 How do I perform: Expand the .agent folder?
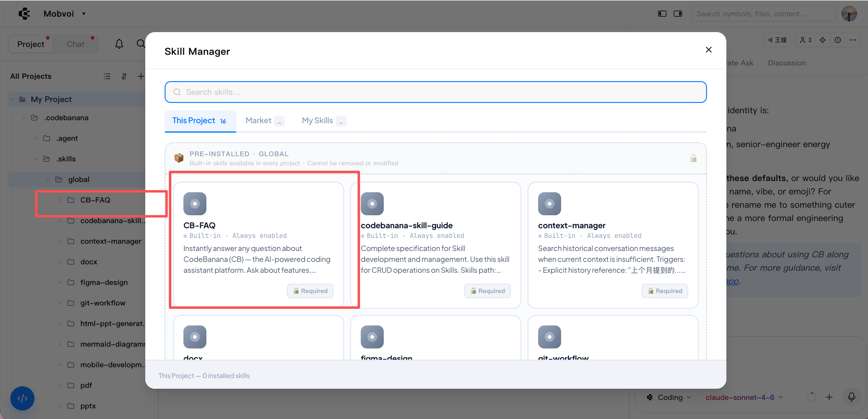(x=36, y=139)
